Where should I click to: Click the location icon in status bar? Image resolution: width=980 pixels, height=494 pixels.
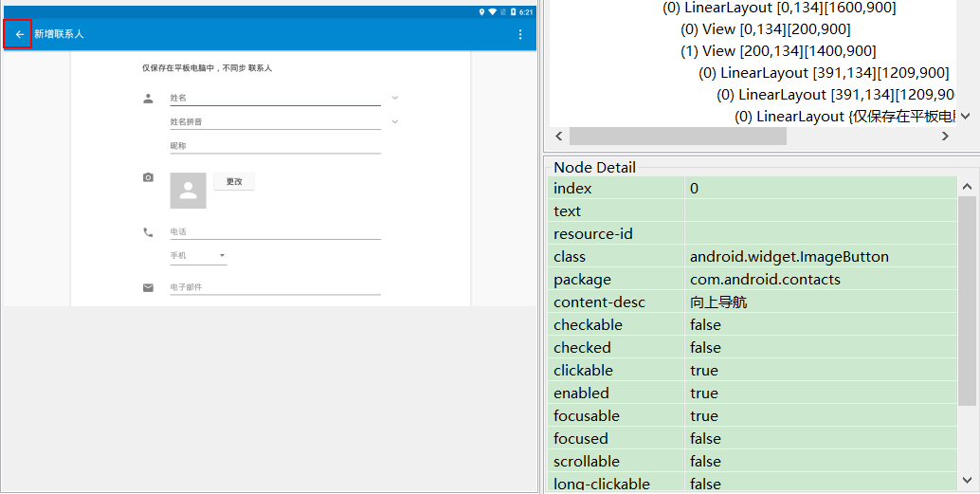coord(481,12)
